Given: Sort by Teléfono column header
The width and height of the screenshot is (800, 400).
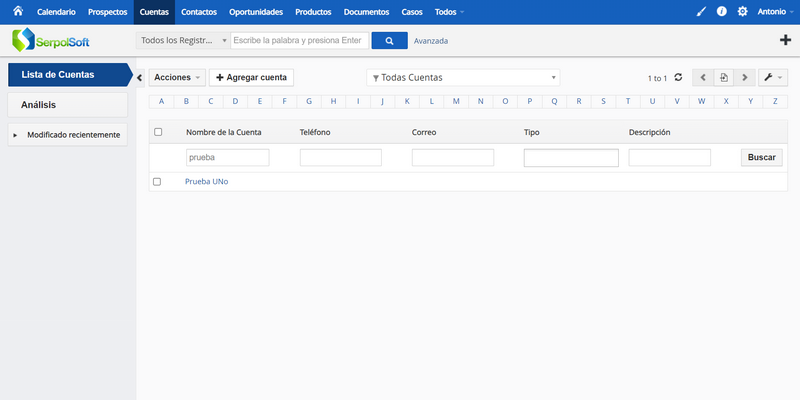Looking at the screenshot, I should point(315,132).
